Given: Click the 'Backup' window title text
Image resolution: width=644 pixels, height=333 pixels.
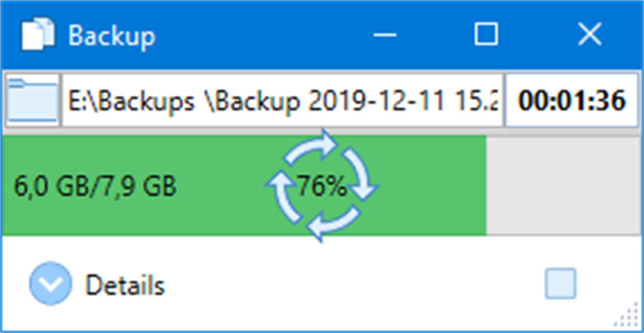Looking at the screenshot, I should (111, 36).
